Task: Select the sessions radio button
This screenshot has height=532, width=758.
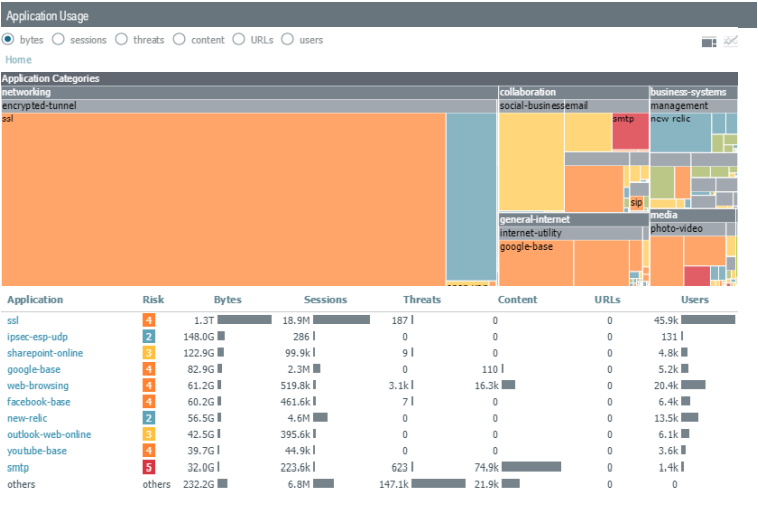Action: pos(58,40)
